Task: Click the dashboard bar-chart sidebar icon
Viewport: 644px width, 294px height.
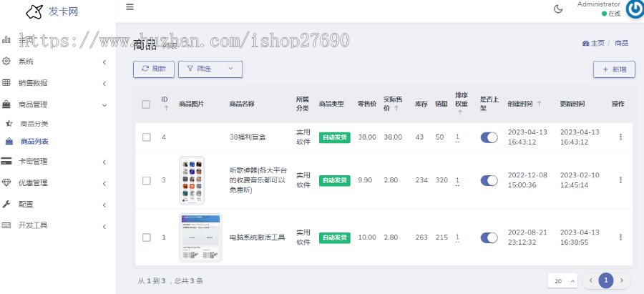Action: 6,40
